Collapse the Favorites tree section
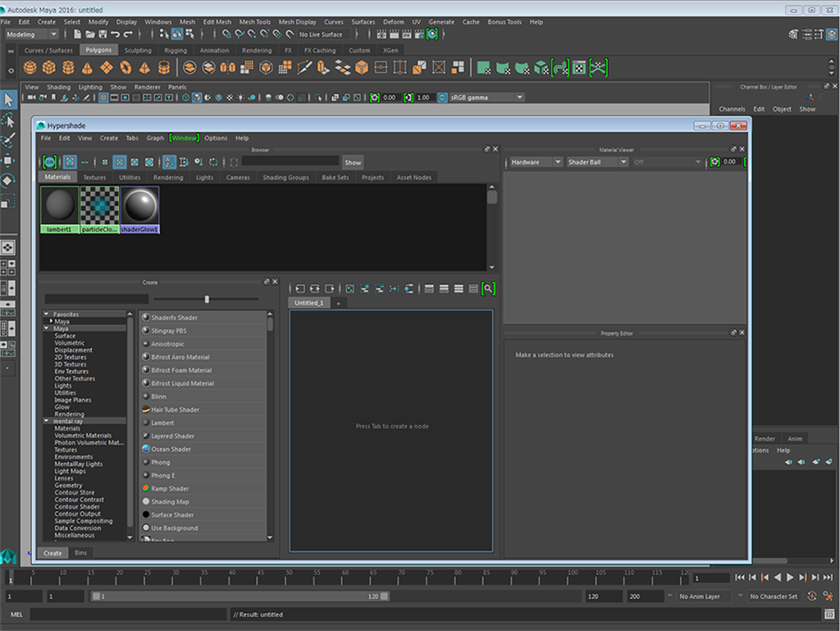The width and height of the screenshot is (840, 631). pyautogui.click(x=47, y=314)
